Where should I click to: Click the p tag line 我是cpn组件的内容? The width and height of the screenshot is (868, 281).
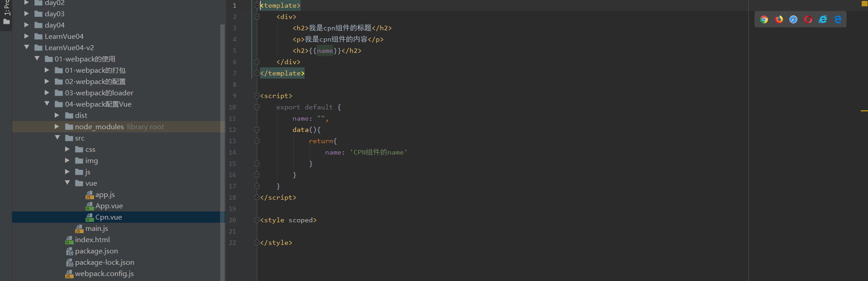338,39
